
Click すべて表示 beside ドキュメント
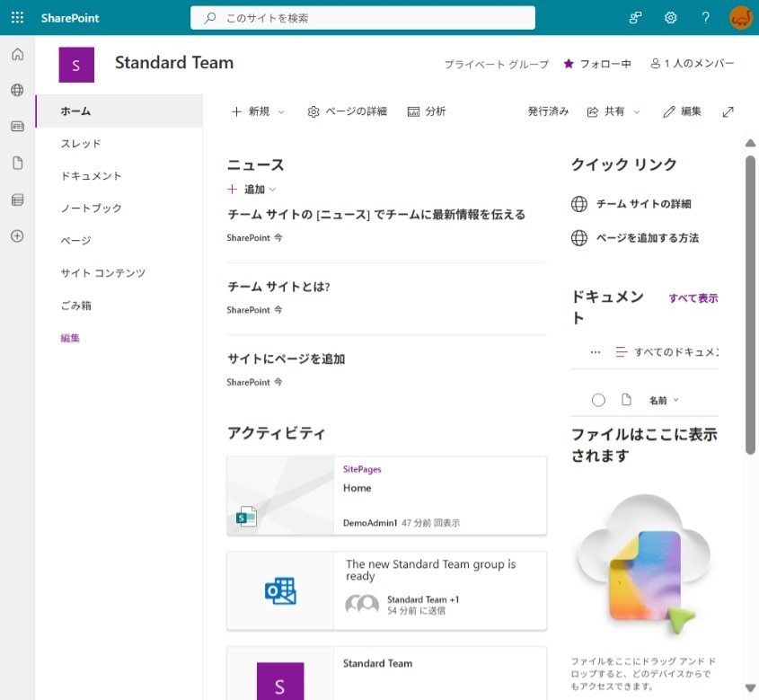[693, 298]
